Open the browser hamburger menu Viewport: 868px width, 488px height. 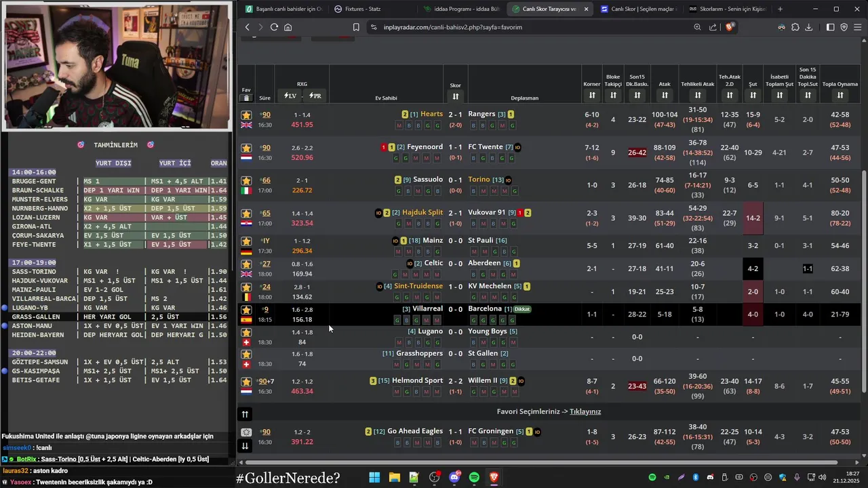(858, 27)
